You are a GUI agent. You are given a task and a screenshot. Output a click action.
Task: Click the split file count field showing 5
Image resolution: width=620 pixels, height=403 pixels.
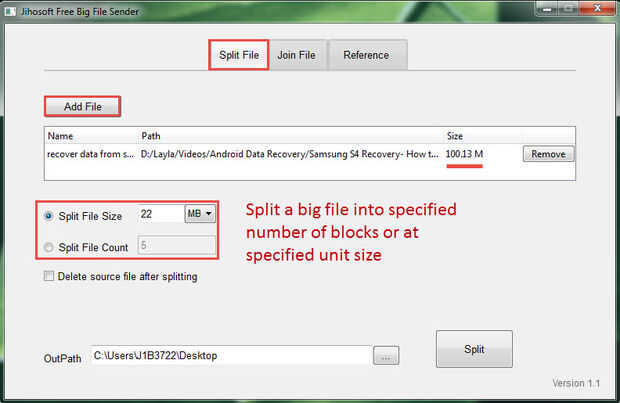tap(176, 245)
